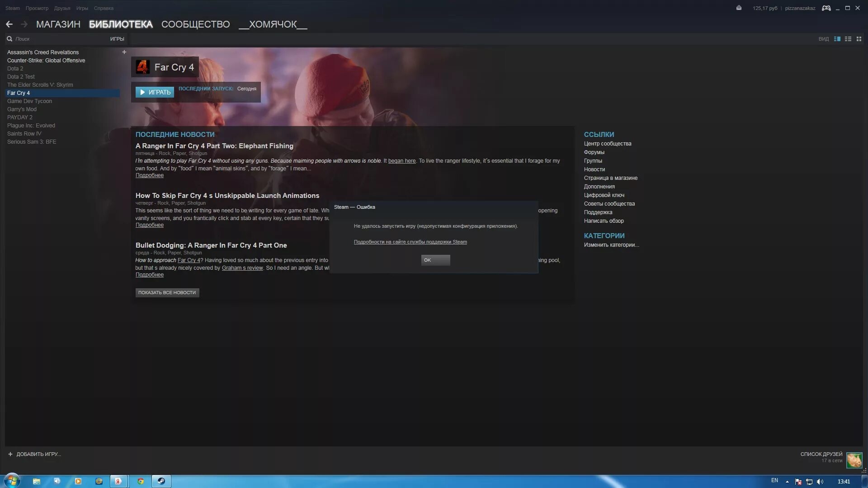Viewport: 868px width, 488px height.
Task: Go forward with the right arrow
Action: pos(24,24)
